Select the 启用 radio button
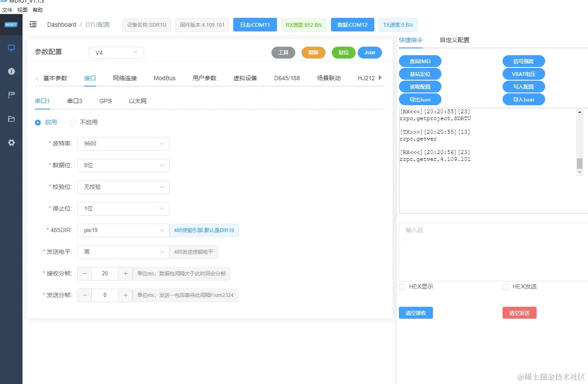The image size is (588, 384). [x=38, y=123]
